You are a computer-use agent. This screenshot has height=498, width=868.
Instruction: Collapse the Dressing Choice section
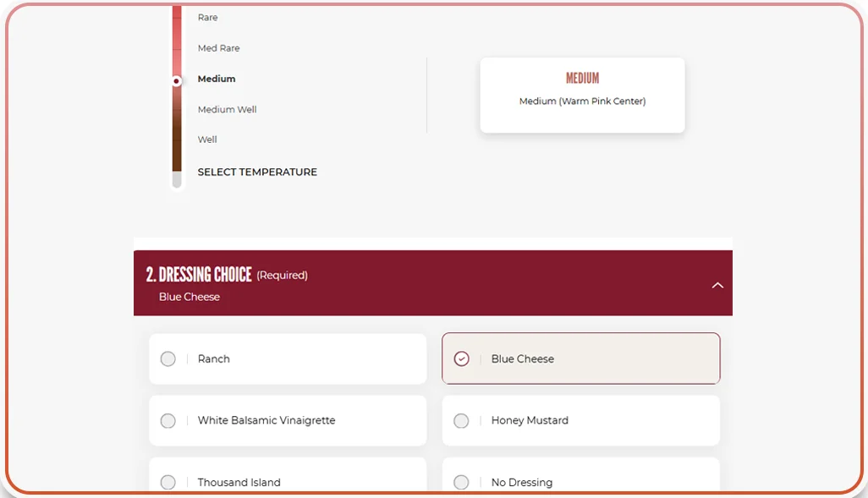pyautogui.click(x=717, y=285)
